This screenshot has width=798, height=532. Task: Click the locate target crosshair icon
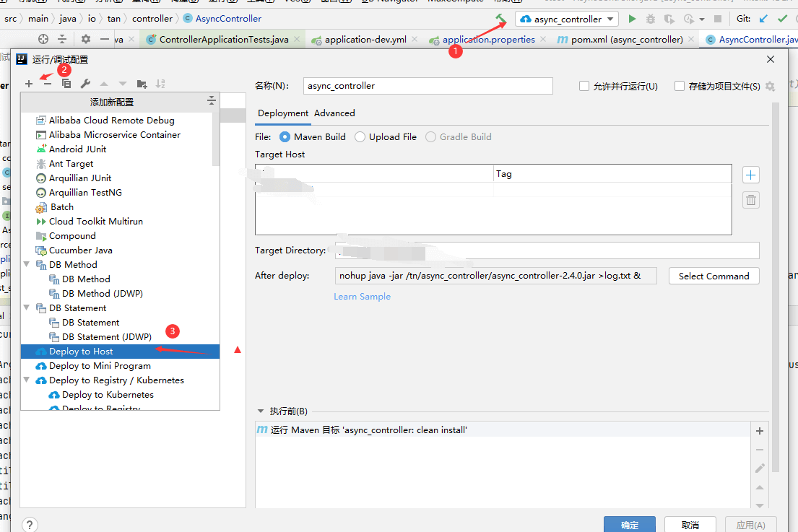(x=43, y=39)
